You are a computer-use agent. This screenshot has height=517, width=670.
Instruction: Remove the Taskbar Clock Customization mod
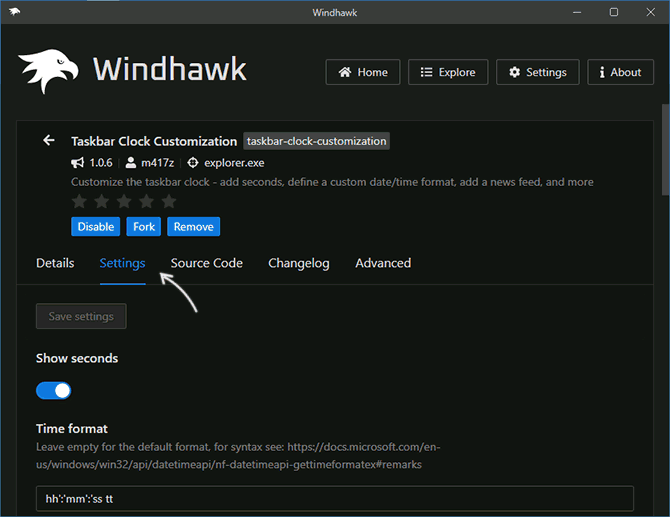click(194, 226)
